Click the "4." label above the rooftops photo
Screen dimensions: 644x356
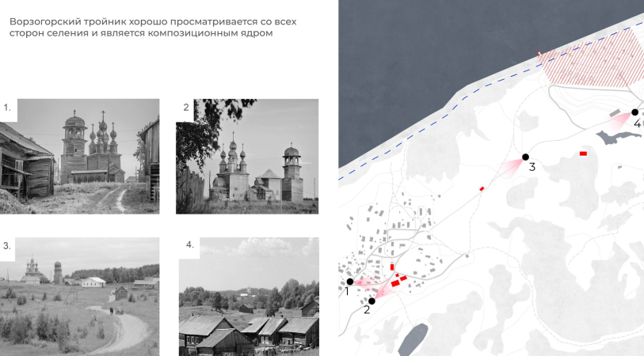pos(189,245)
